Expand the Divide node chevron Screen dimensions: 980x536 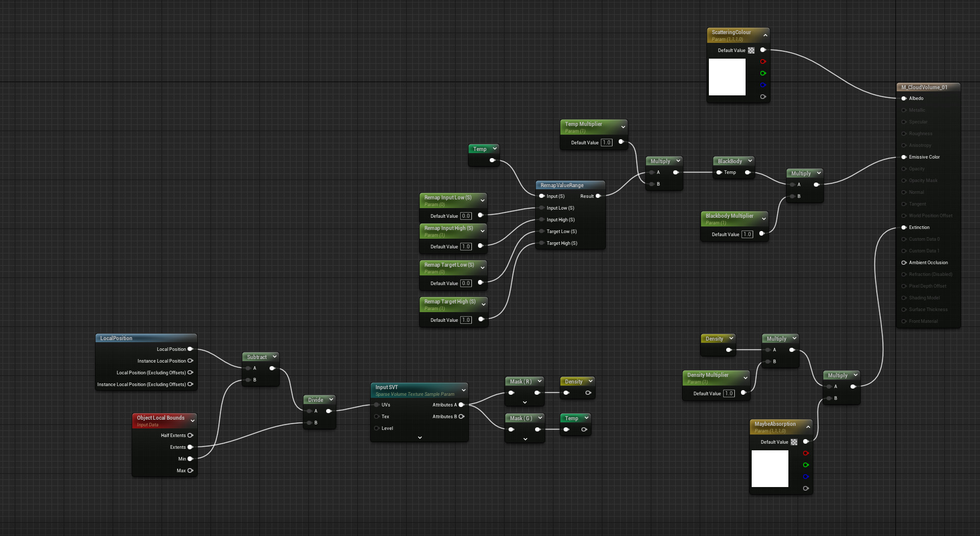(x=331, y=399)
